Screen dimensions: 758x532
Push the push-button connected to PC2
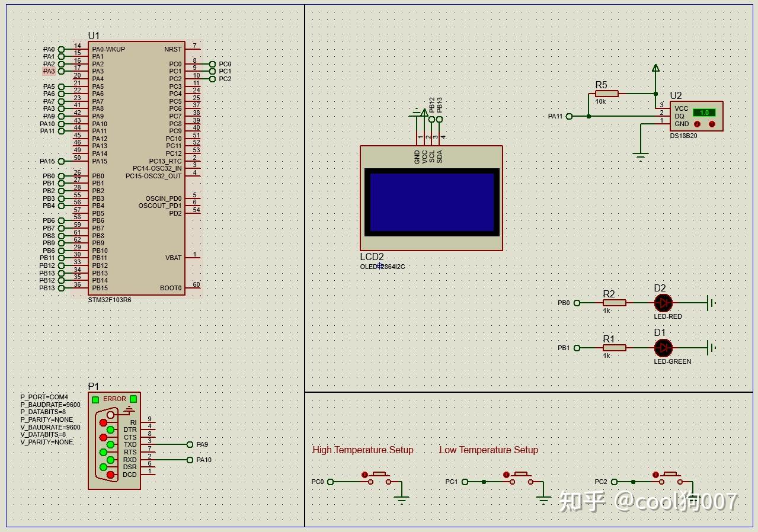pyautogui.click(x=669, y=477)
